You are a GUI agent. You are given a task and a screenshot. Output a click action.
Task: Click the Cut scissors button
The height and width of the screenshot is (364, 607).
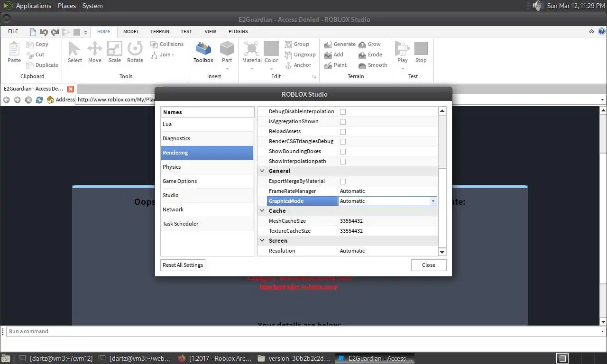[x=36, y=55]
